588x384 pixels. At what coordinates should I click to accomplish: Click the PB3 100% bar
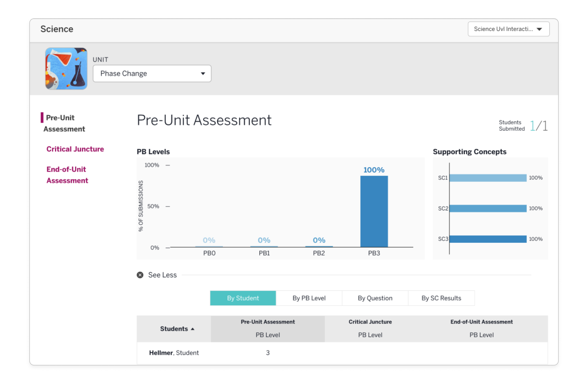pyautogui.click(x=374, y=211)
